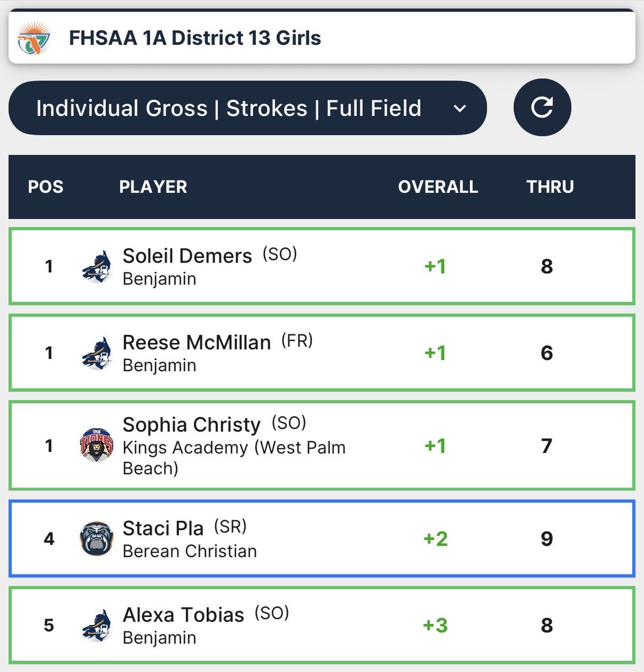Open Soleil Demers player name
This screenshot has width=644, height=672.
point(187,256)
